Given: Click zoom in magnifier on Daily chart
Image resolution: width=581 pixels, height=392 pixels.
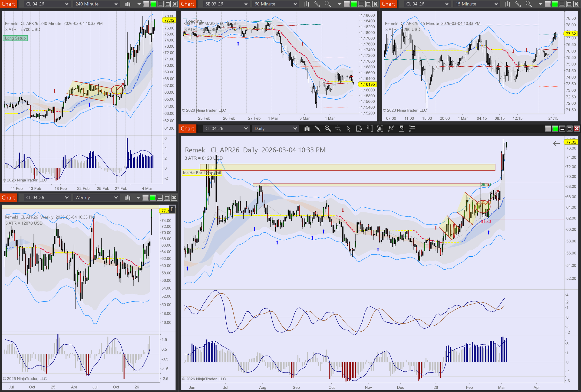Looking at the screenshot, I should click(x=327, y=129).
